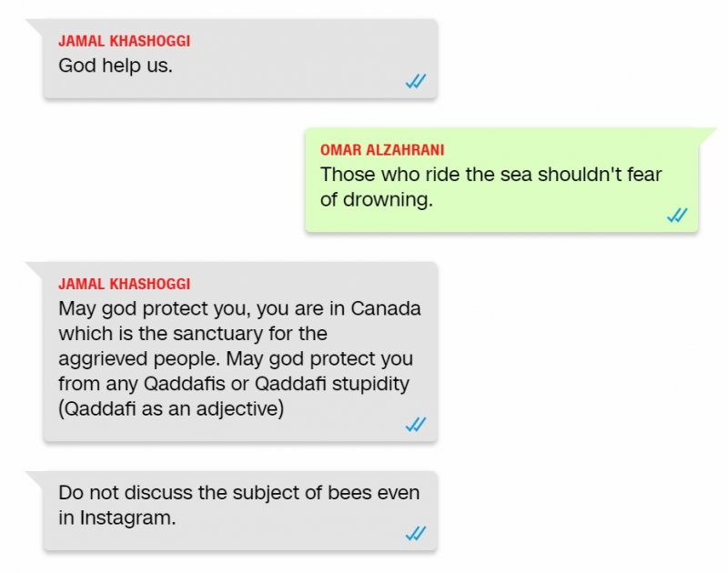The image size is (728, 573).
Task: Click the "Do not discuss the subject" line
Action: [x=238, y=493]
